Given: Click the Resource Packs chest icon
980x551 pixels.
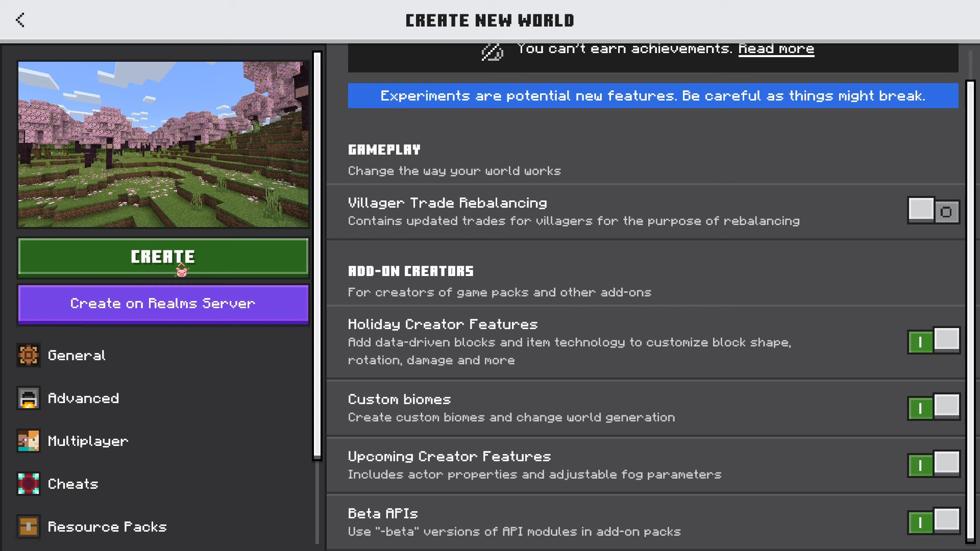Looking at the screenshot, I should [29, 527].
